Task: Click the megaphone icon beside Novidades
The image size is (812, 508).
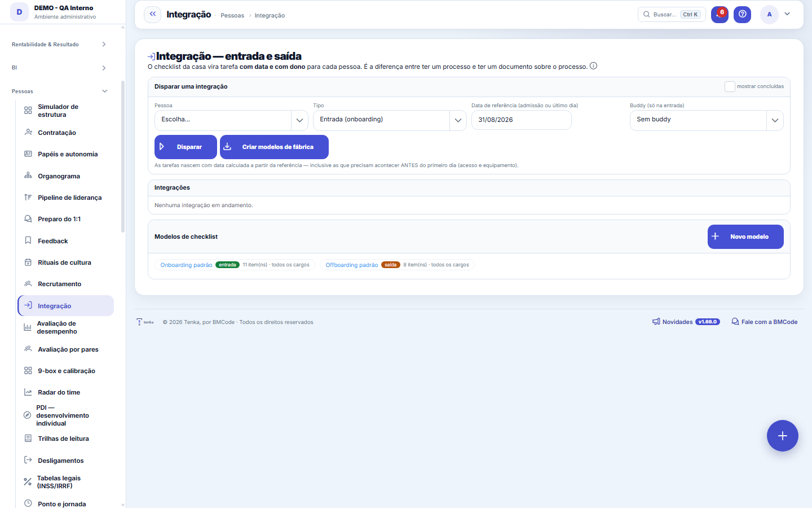Action: coord(656,322)
